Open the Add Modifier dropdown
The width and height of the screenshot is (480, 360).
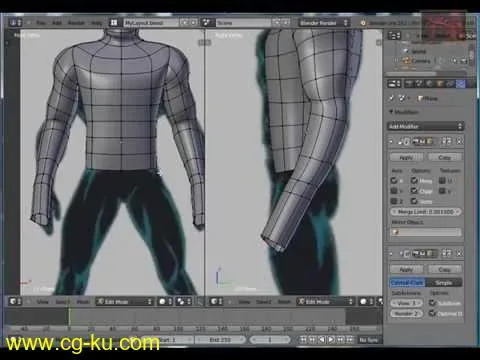tap(426, 126)
